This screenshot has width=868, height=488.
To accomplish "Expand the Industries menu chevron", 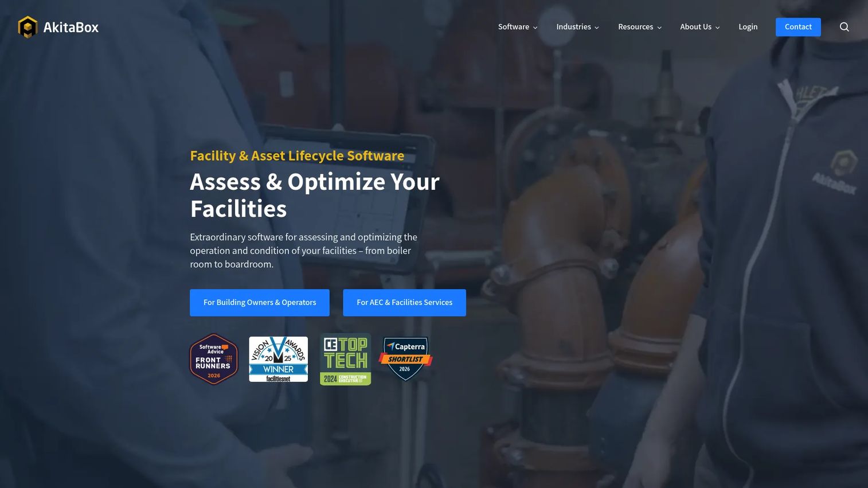I will point(597,28).
